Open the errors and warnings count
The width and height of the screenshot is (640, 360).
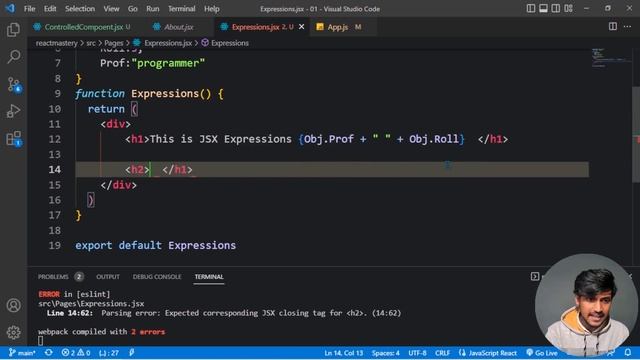click(76, 353)
